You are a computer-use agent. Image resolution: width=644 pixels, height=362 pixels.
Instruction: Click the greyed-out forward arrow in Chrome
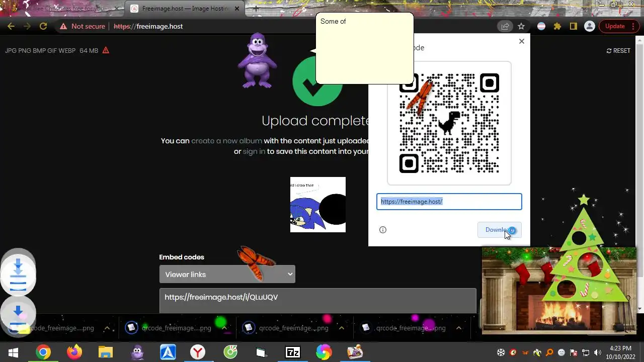[x=27, y=26]
